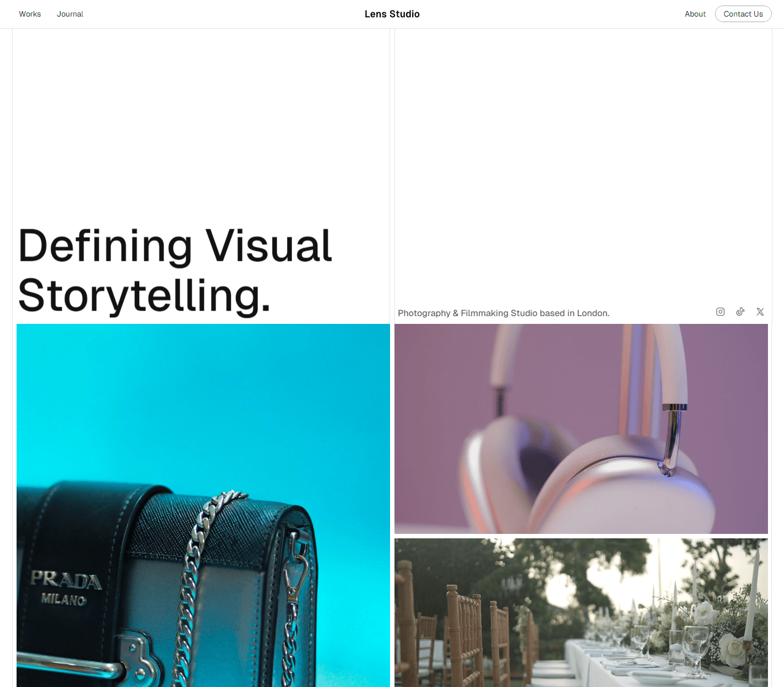Open the outdoor dinner table project image
The width and height of the screenshot is (784, 687).
pyautogui.click(x=581, y=612)
